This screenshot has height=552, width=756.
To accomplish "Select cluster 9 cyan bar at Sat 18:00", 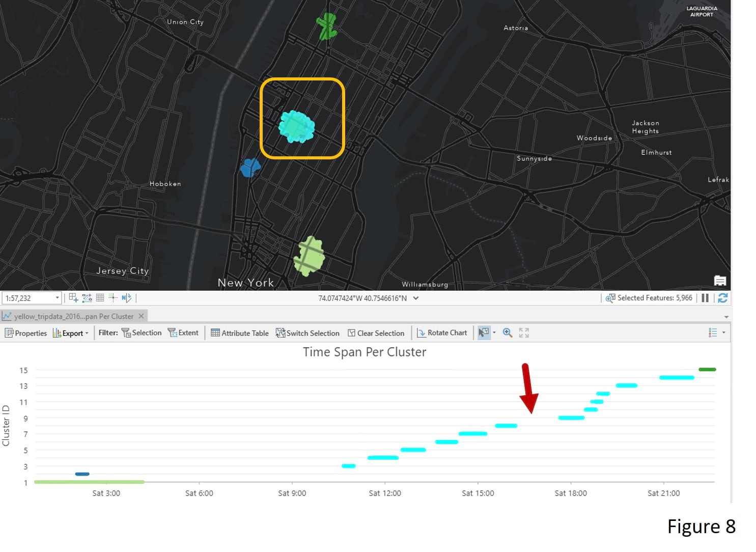I will 571,418.
